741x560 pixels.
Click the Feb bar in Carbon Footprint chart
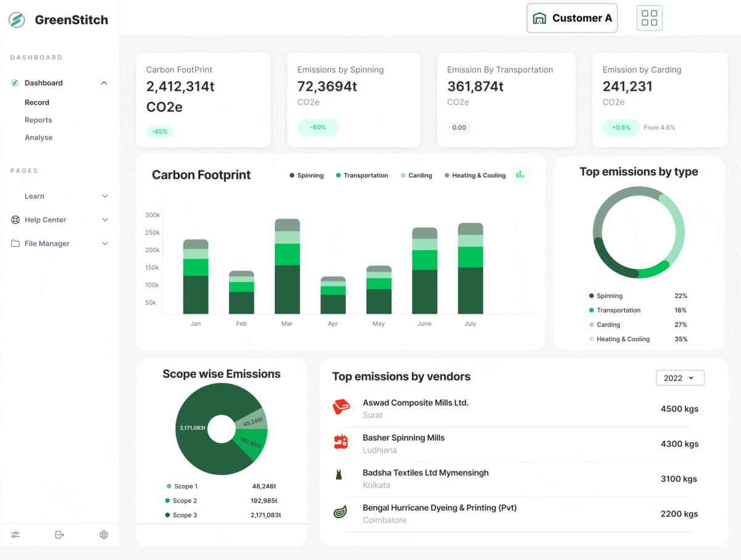tap(241, 293)
